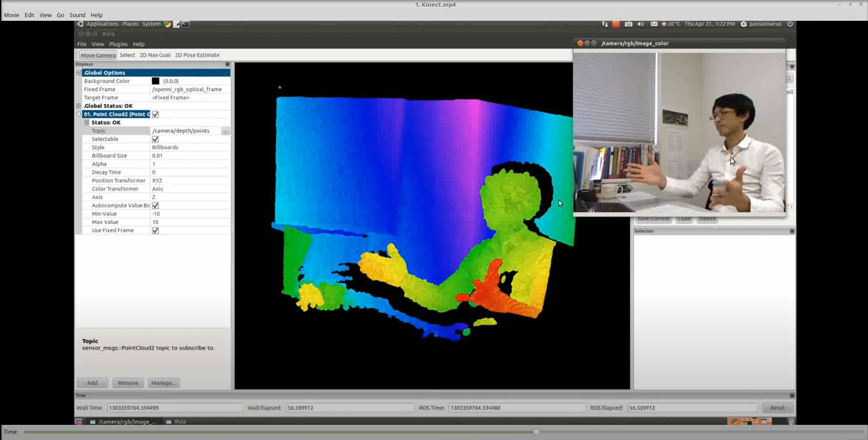Open the trash icon in bottom panel
Screen dimensions: 868x440
coord(791,421)
